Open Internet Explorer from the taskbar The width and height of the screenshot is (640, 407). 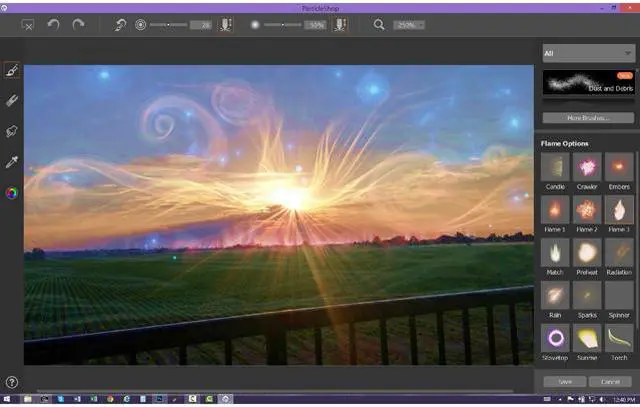click(x=127, y=399)
